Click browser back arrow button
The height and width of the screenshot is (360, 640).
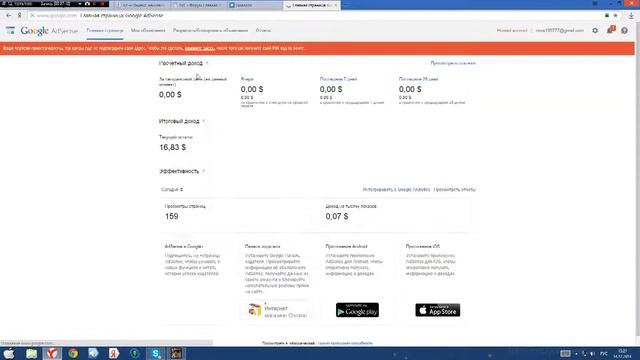click(9, 15)
